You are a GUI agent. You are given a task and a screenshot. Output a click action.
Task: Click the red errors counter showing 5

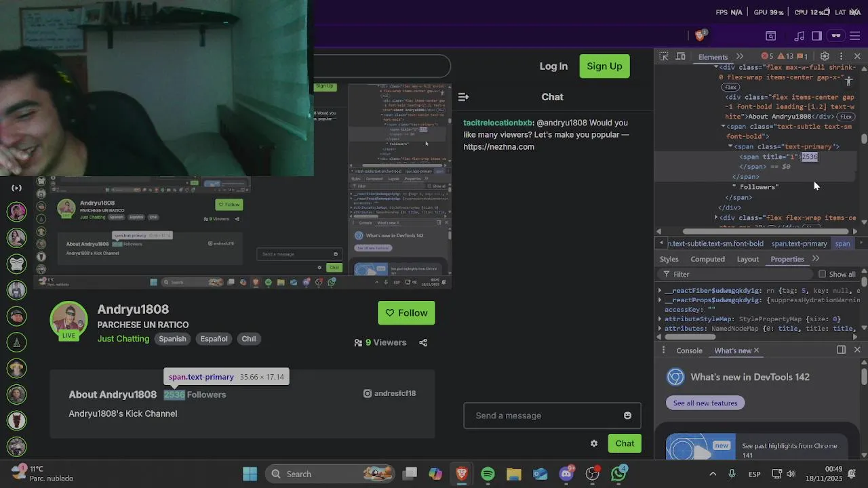point(768,56)
